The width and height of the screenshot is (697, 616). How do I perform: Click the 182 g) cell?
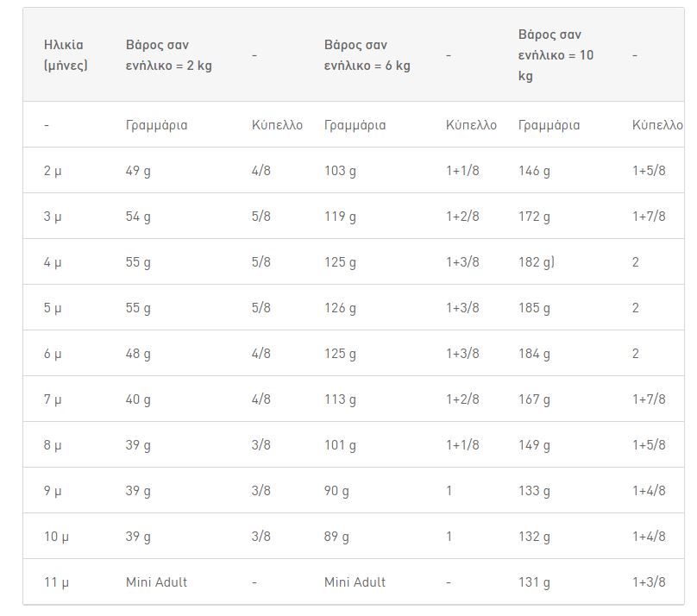pyautogui.click(x=536, y=262)
